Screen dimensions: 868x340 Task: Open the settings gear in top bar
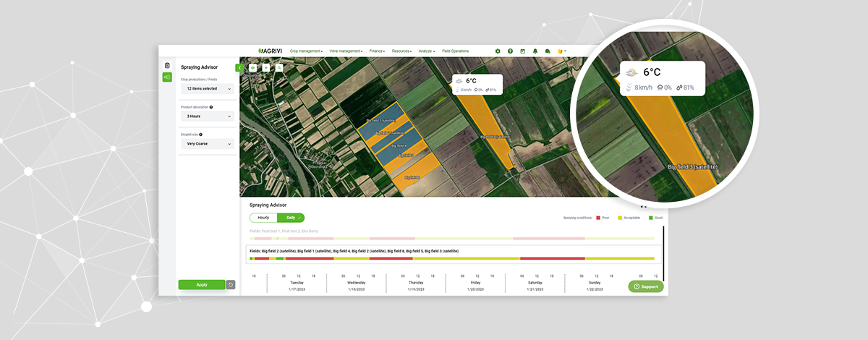click(x=498, y=51)
